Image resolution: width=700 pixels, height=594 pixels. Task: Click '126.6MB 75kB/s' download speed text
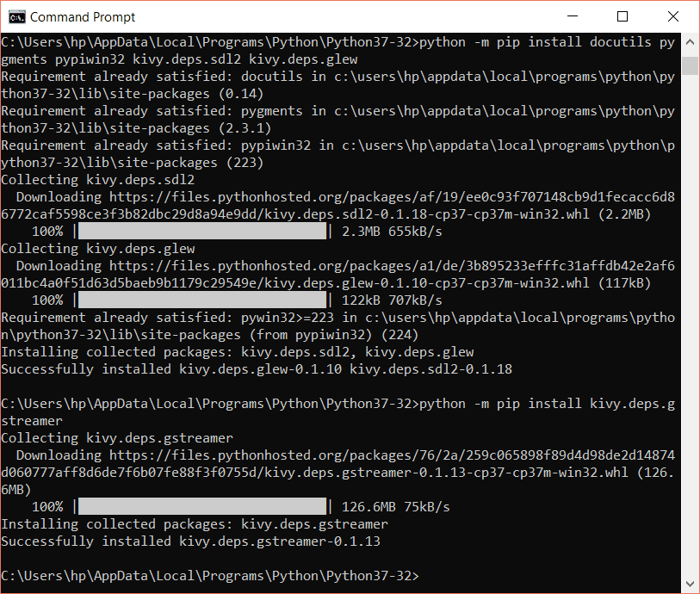click(x=395, y=507)
